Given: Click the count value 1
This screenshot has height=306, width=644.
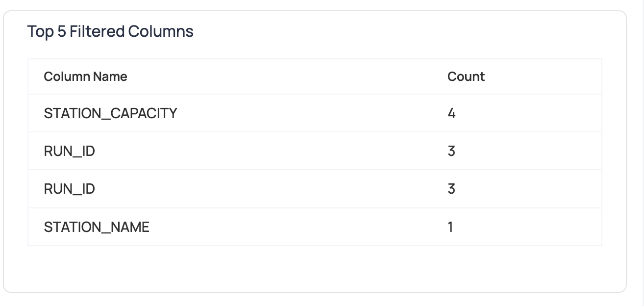Looking at the screenshot, I should point(450,227).
